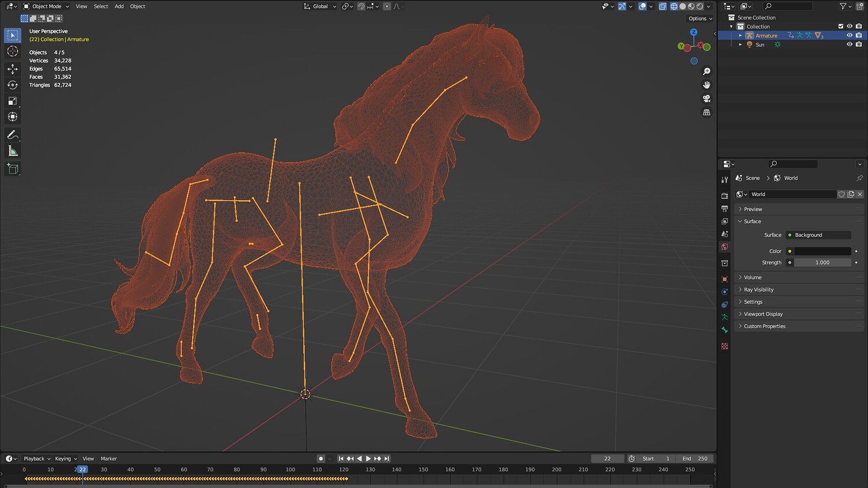Expand the Volume panel

(x=799, y=278)
